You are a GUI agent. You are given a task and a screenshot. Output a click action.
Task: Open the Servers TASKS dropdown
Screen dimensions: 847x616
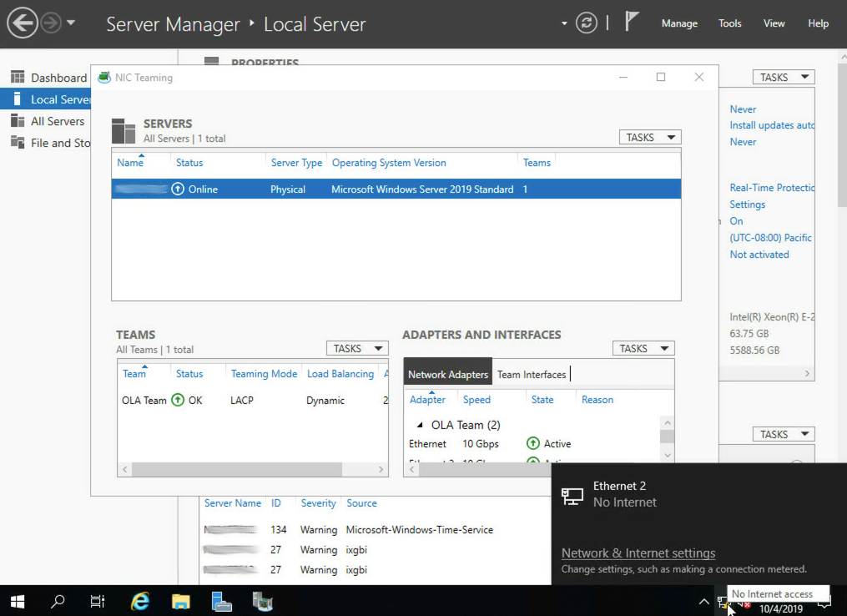tap(650, 138)
